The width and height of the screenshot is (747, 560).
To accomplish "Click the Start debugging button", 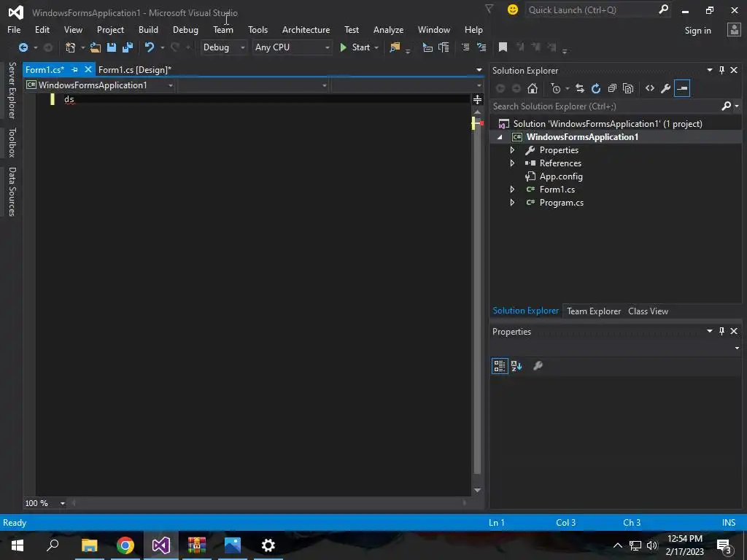I will point(355,47).
